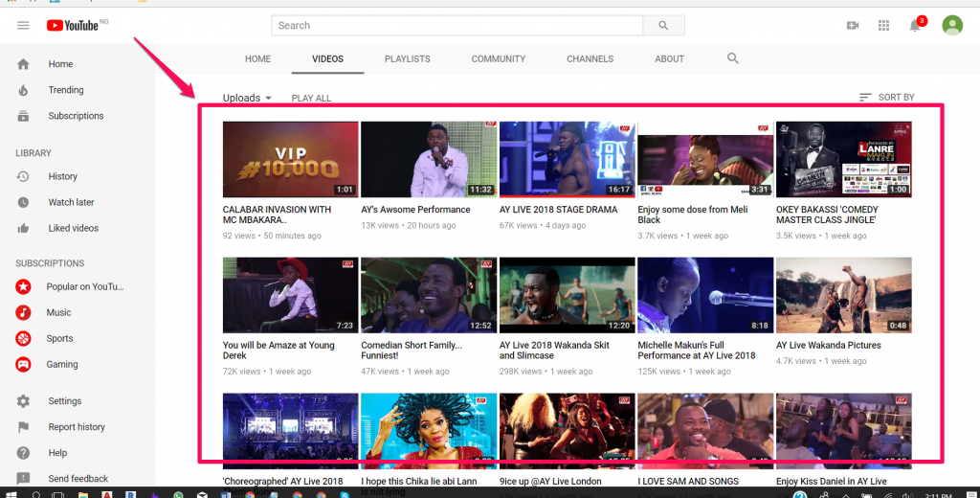980x498 pixels.
Task: Open the YouTube apps grid
Action: (884, 25)
